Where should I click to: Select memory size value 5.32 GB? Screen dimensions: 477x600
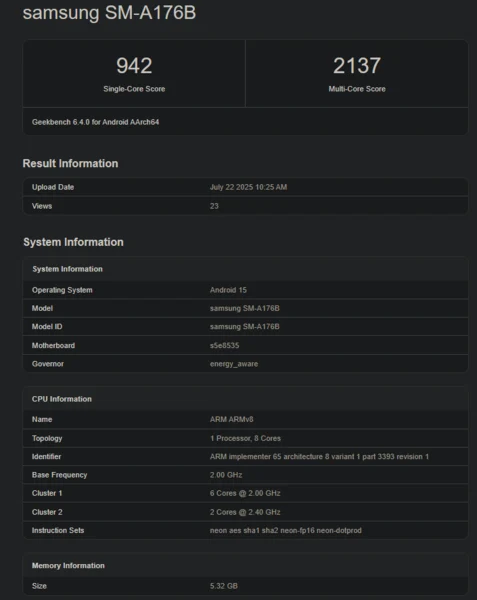click(223, 586)
